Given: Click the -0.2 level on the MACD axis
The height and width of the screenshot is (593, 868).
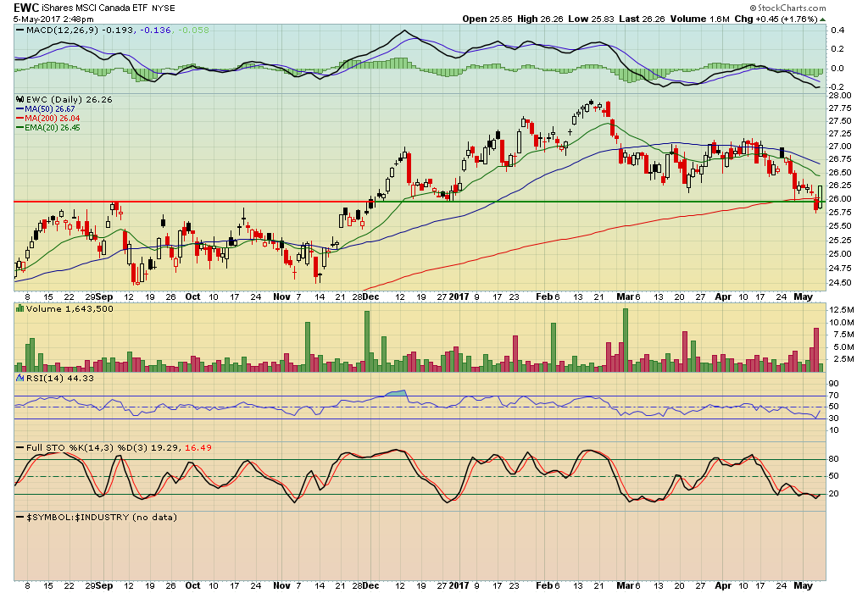Looking at the screenshot, I should pyautogui.click(x=837, y=87).
